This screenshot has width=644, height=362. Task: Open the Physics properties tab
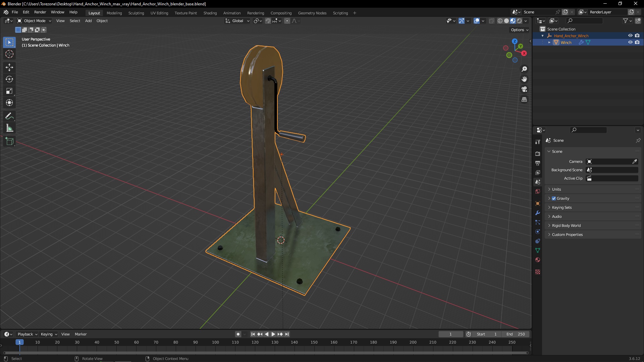538,232
